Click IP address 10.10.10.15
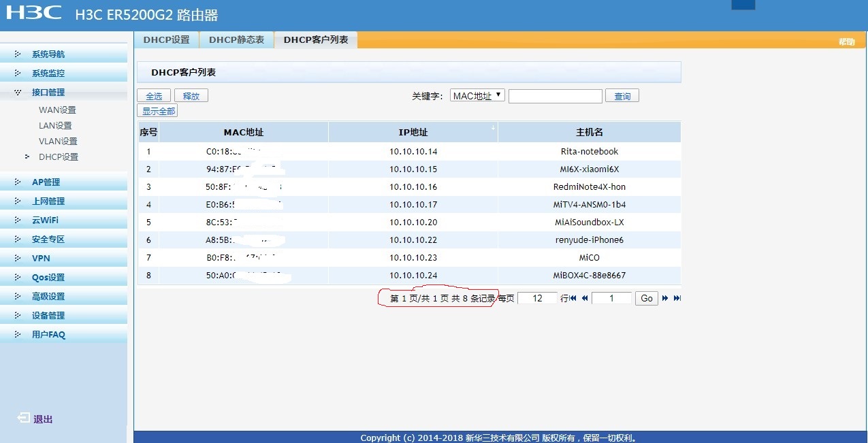Viewport: 868px width, 443px height. (x=413, y=169)
